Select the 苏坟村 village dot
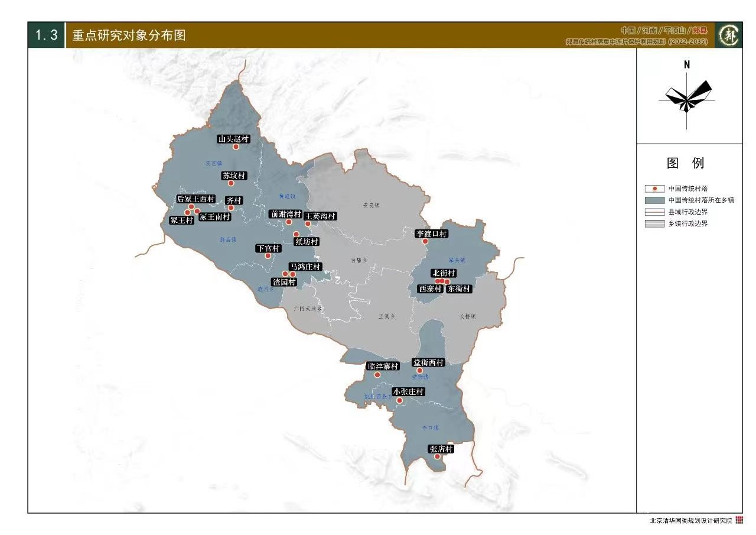This screenshot has height=535, width=756. tap(230, 183)
